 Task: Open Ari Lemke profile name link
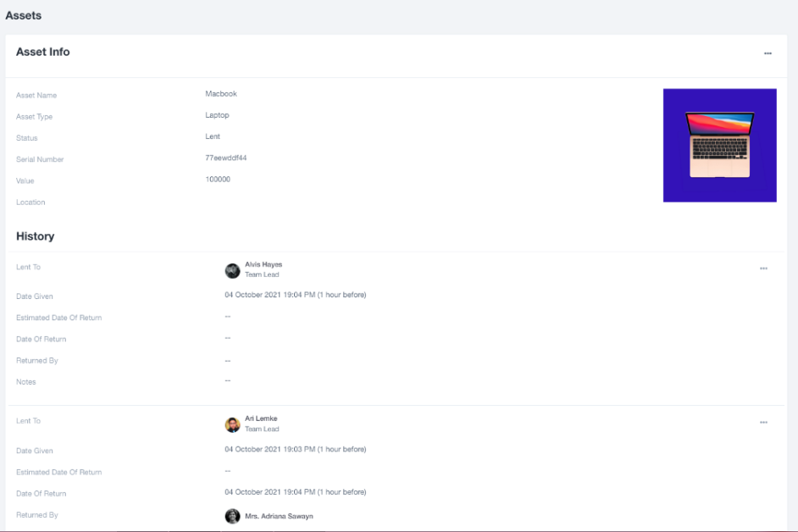point(261,418)
